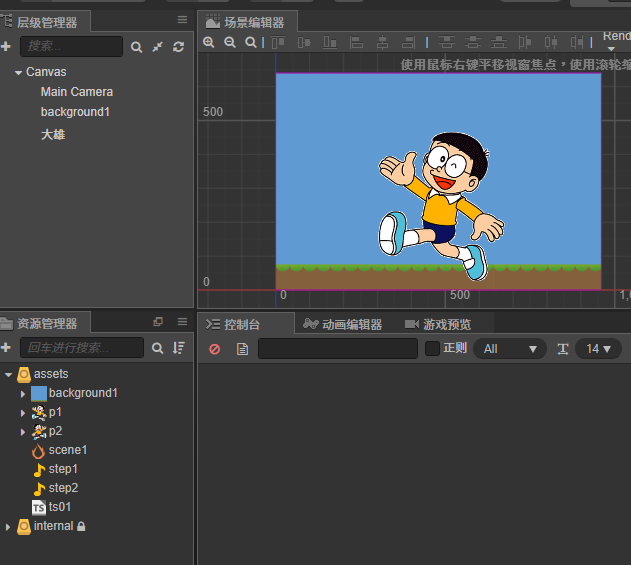Distribute nodes by horizontal centers

coord(551,42)
